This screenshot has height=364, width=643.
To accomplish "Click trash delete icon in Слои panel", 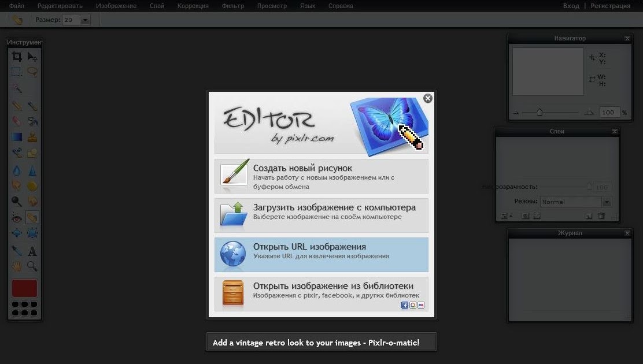I will coord(601,216).
